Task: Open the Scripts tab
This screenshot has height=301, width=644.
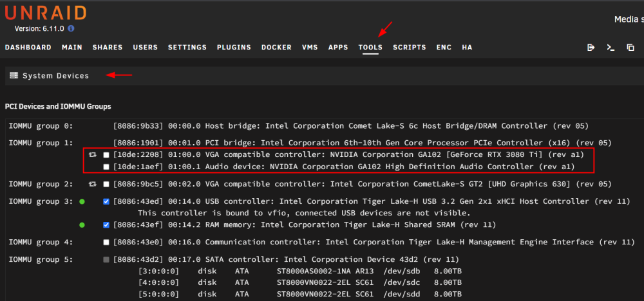Action: 410,48
